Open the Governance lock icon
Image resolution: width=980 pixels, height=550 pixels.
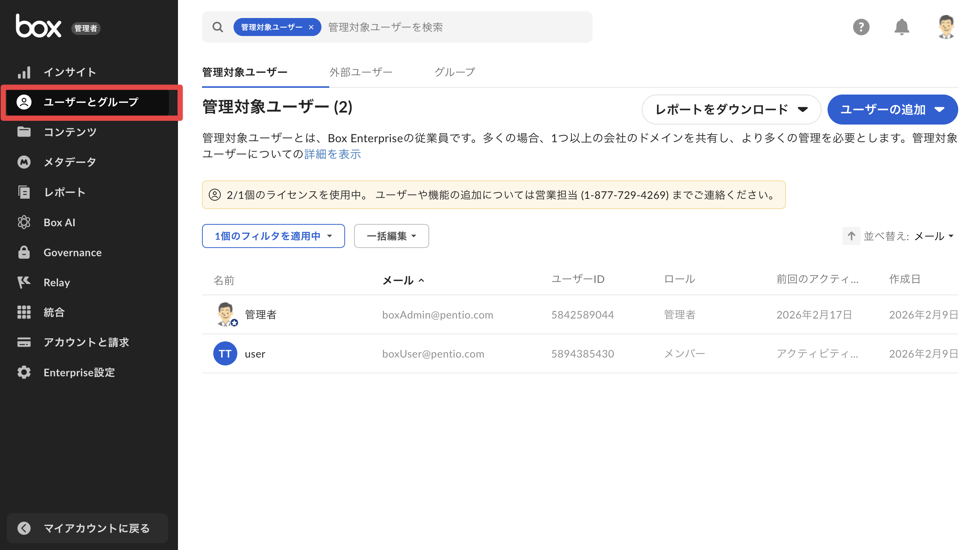(24, 252)
